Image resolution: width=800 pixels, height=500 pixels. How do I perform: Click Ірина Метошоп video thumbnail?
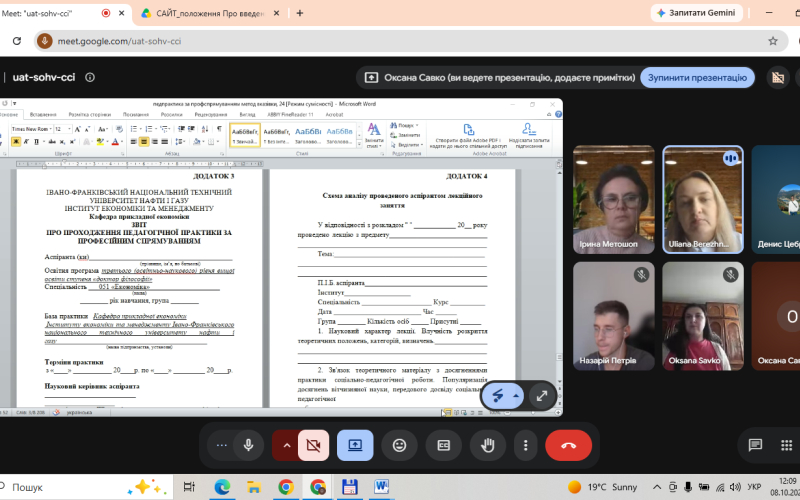pos(614,199)
